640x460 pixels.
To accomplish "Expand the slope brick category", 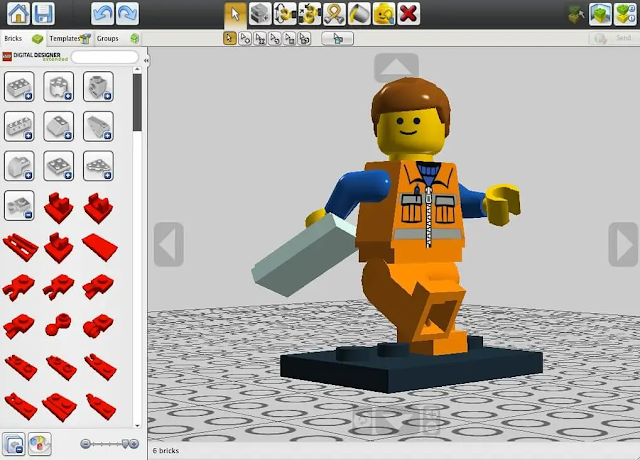I will [x=59, y=126].
